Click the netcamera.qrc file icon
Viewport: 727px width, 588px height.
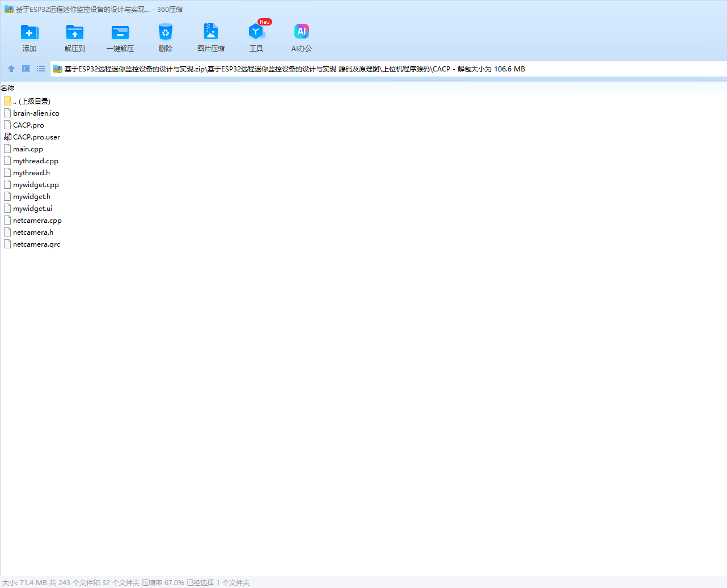point(7,244)
